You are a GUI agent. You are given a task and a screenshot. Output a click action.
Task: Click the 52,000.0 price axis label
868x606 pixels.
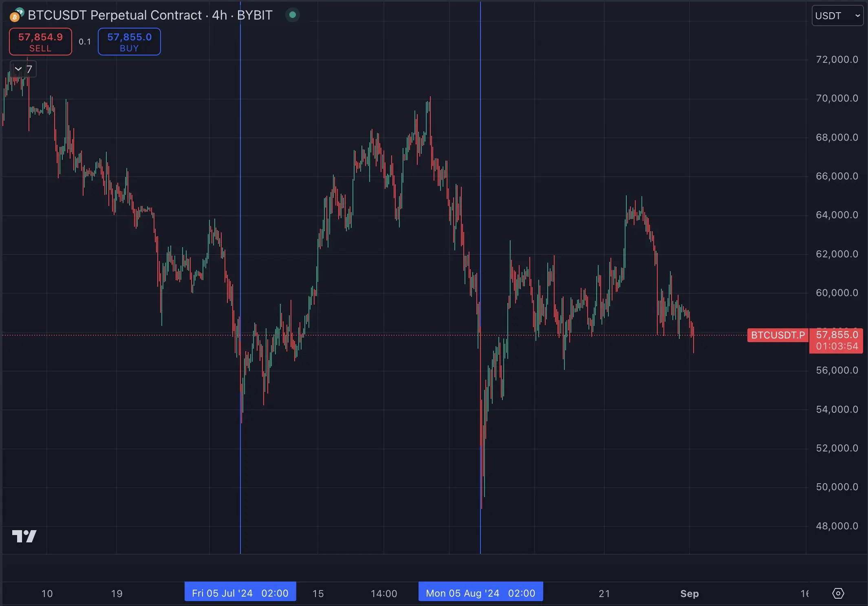click(x=837, y=448)
